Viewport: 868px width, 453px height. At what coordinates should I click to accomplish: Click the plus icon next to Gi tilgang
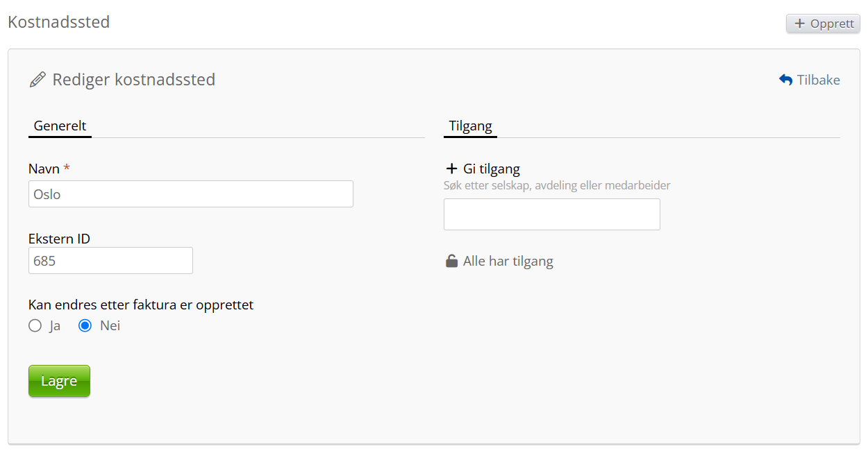pos(451,169)
